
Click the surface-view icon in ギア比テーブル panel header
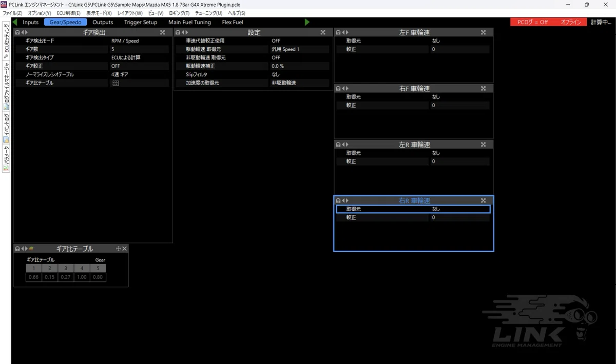pyautogui.click(x=31, y=249)
